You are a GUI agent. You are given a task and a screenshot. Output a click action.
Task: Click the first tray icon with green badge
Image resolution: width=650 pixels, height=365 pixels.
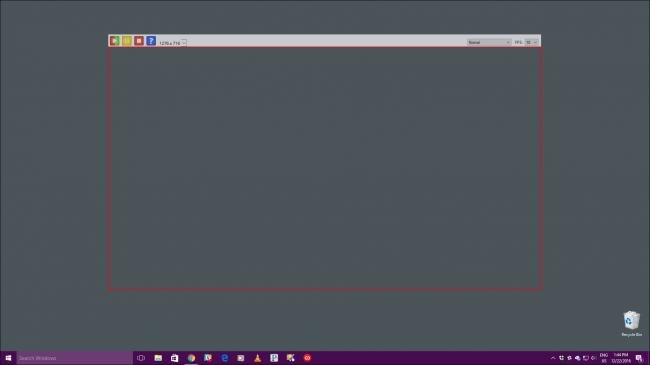(x=561, y=358)
